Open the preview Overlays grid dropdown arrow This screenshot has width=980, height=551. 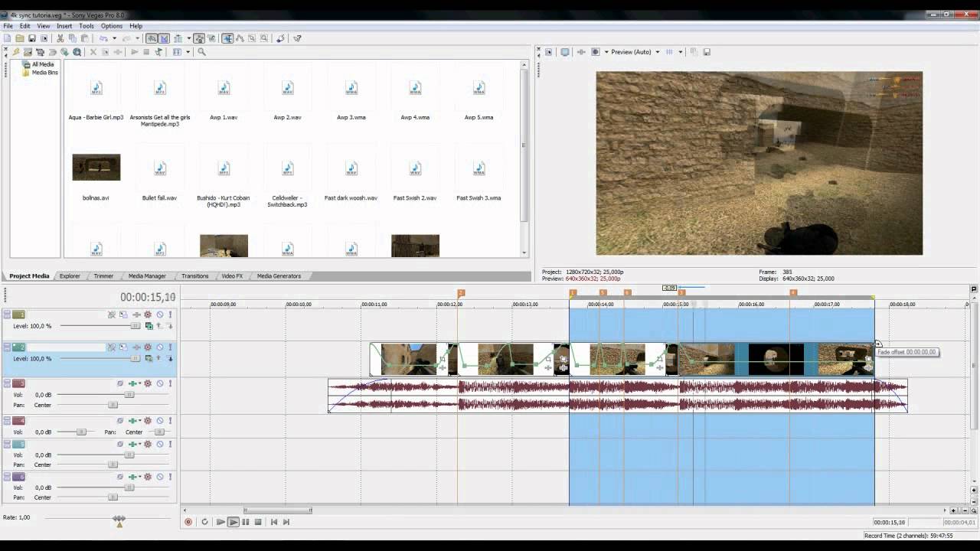point(680,52)
